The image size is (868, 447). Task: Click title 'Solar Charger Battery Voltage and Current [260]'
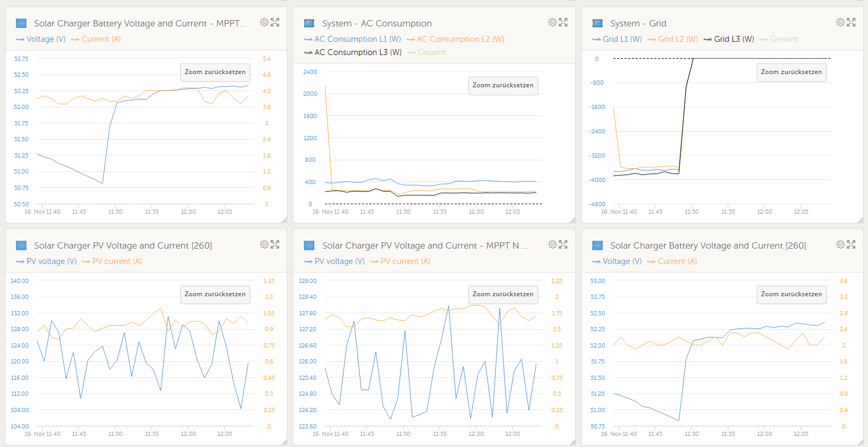tap(708, 245)
